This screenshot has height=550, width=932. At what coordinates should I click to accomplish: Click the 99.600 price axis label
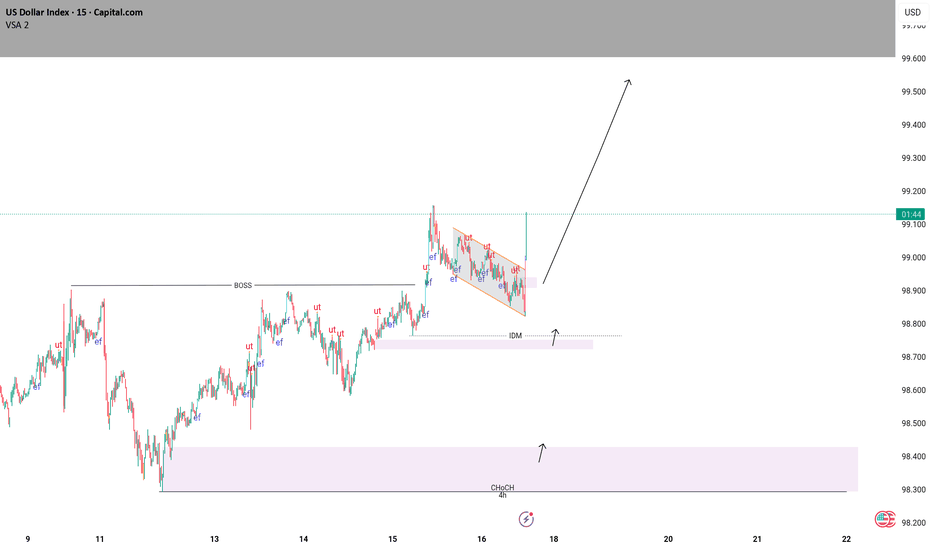pyautogui.click(x=914, y=58)
